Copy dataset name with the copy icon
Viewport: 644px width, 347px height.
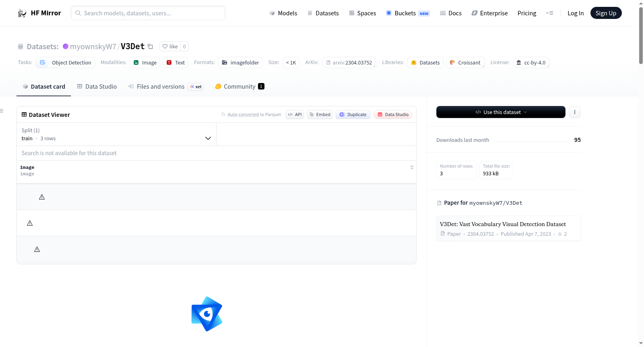(150, 46)
